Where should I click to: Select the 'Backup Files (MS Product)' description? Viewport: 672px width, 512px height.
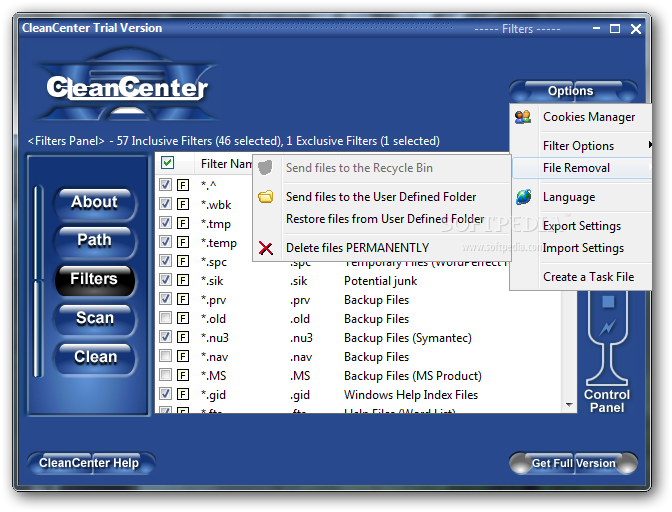click(413, 376)
